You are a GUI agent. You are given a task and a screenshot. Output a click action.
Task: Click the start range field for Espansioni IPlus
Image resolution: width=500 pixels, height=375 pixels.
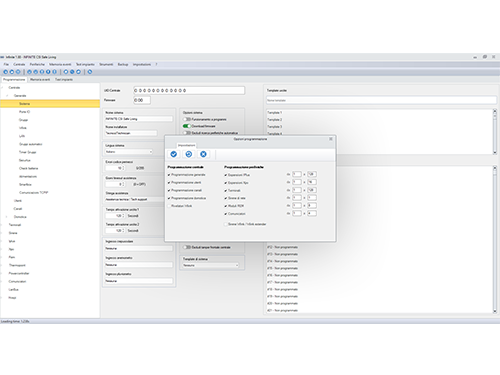tap(297, 174)
